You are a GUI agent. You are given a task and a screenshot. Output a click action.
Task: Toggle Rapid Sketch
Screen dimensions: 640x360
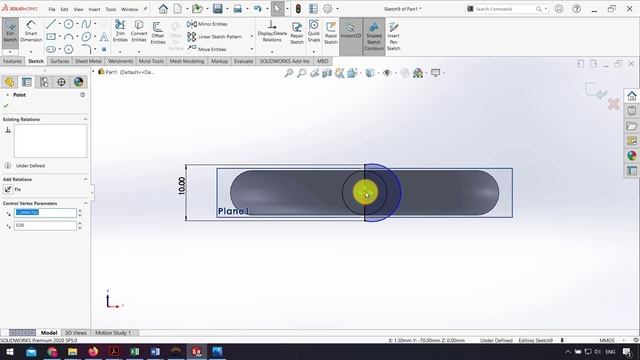pyautogui.click(x=331, y=33)
